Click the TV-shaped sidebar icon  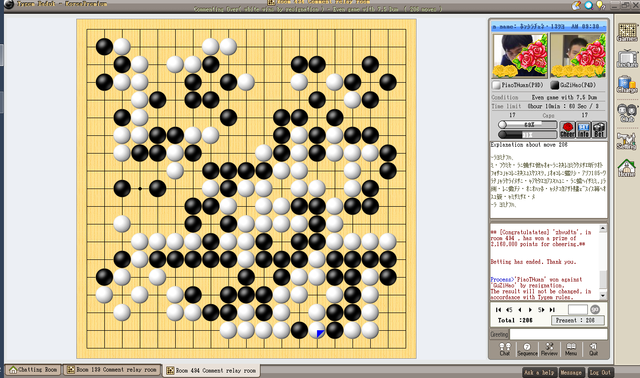[x=627, y=59]
